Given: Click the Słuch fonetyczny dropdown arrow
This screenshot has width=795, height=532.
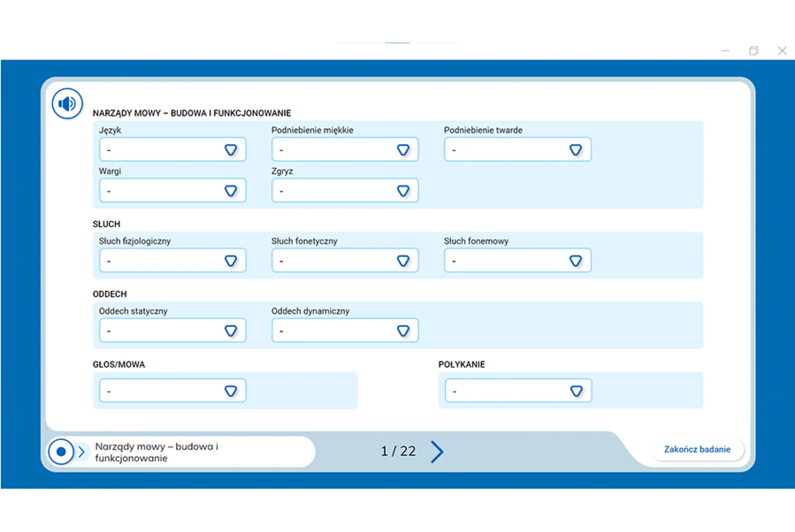Looking at the screenshot, I should pos(403,261).
